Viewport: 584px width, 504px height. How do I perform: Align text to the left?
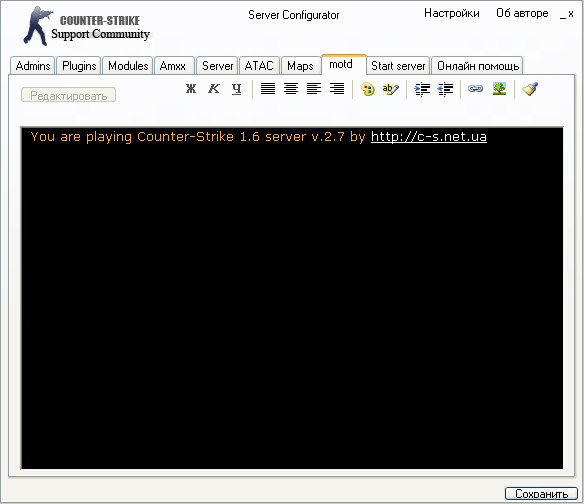tap(314, 89)
